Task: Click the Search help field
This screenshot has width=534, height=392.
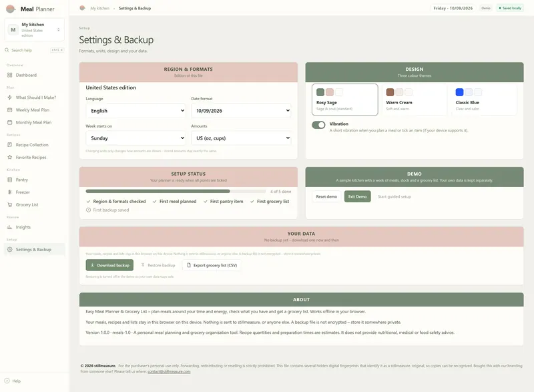Action: coord(35,50)
